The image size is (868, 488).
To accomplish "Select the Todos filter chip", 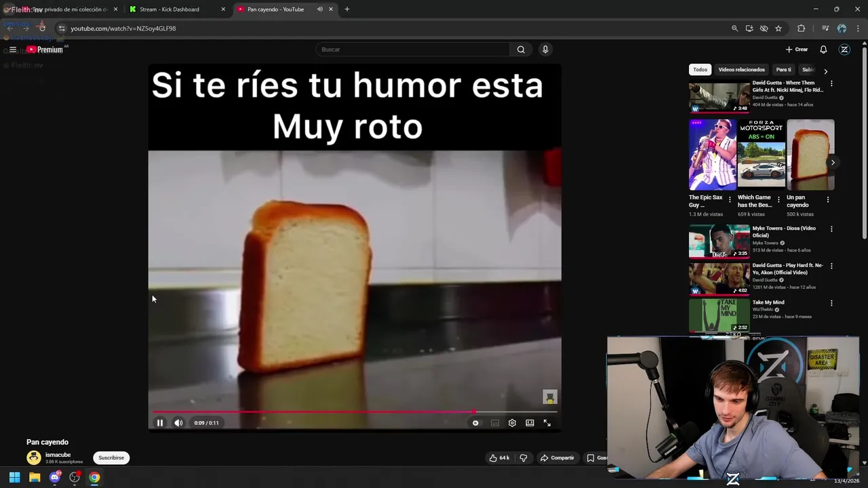I will [701, 70].
